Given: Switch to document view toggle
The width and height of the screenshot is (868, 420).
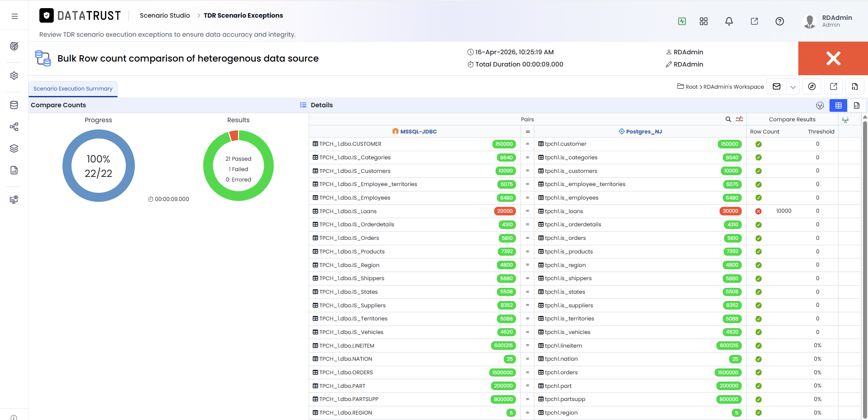Looking at the screenshot, I should tap(856, 105).
